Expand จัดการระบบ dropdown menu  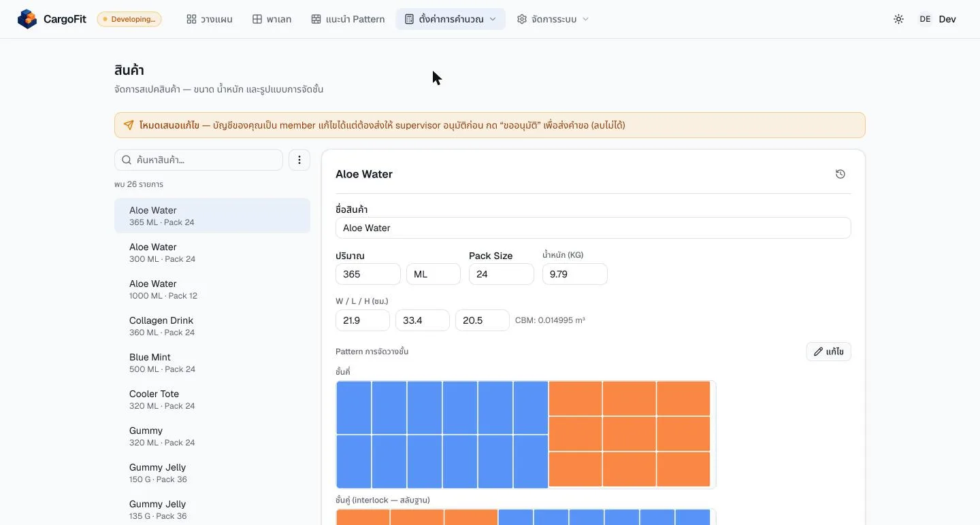click(x=553, y=19)
